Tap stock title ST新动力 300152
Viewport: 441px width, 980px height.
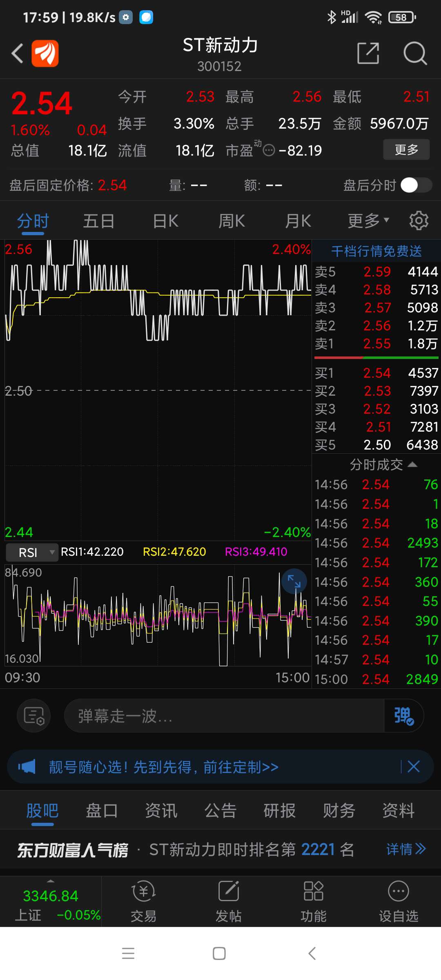(220, 54)
